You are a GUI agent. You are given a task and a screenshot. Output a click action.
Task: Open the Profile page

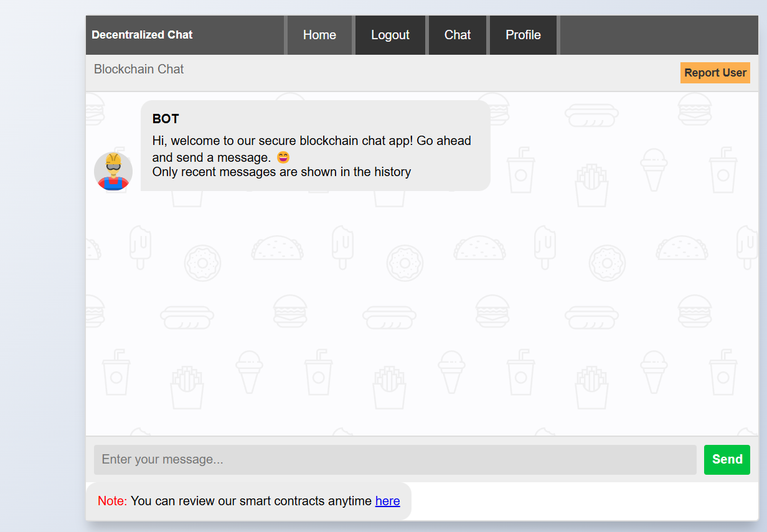[523, 35]
